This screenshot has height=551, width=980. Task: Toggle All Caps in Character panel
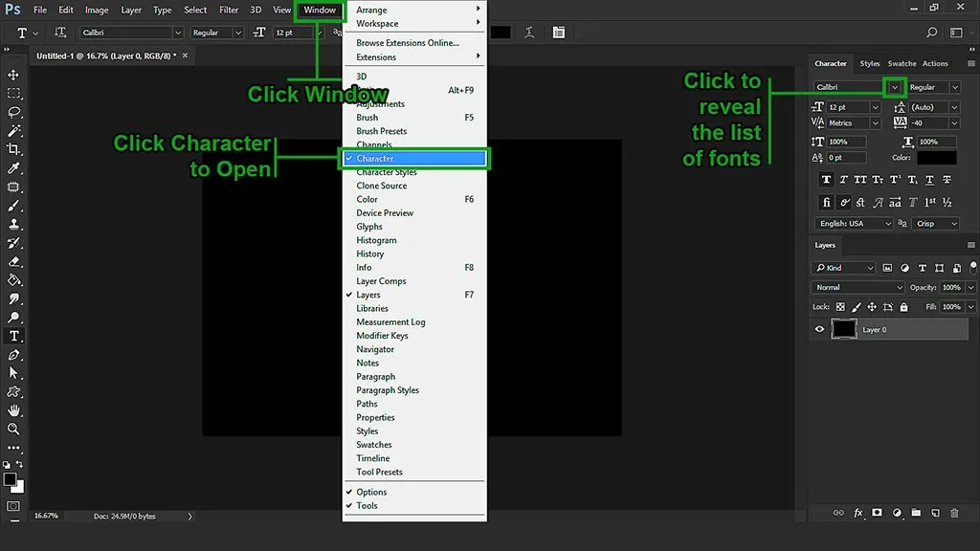click(x=860, y=180)
